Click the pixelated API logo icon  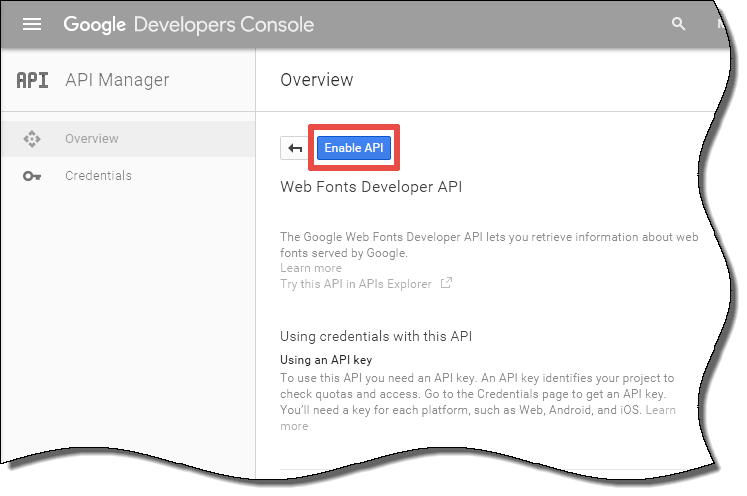pyautogui.click(x=32, y=80)
